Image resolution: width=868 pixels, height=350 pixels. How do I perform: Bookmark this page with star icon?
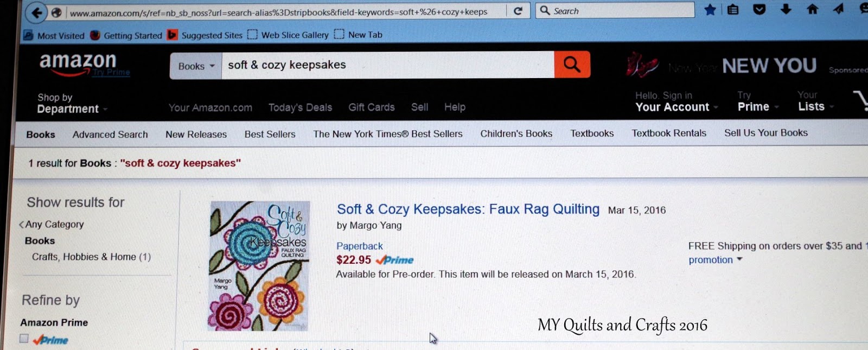click(710, 10)
